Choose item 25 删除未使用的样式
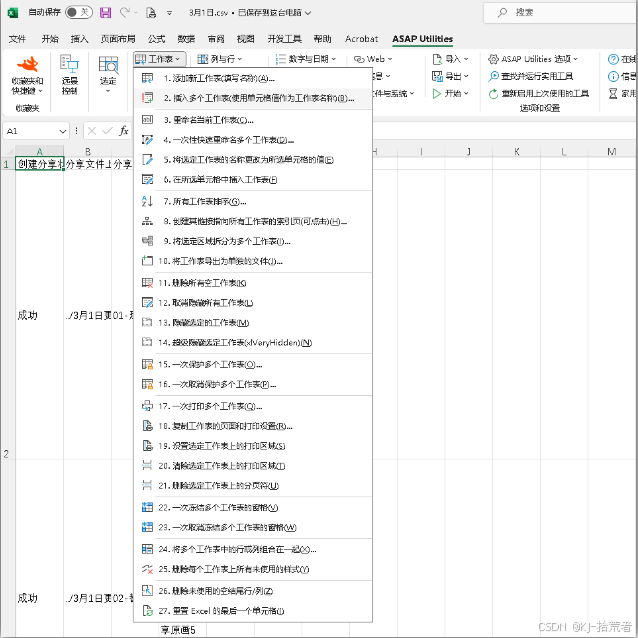The height and width of the screenshot is (638, 638). click(x=253, y=569)
